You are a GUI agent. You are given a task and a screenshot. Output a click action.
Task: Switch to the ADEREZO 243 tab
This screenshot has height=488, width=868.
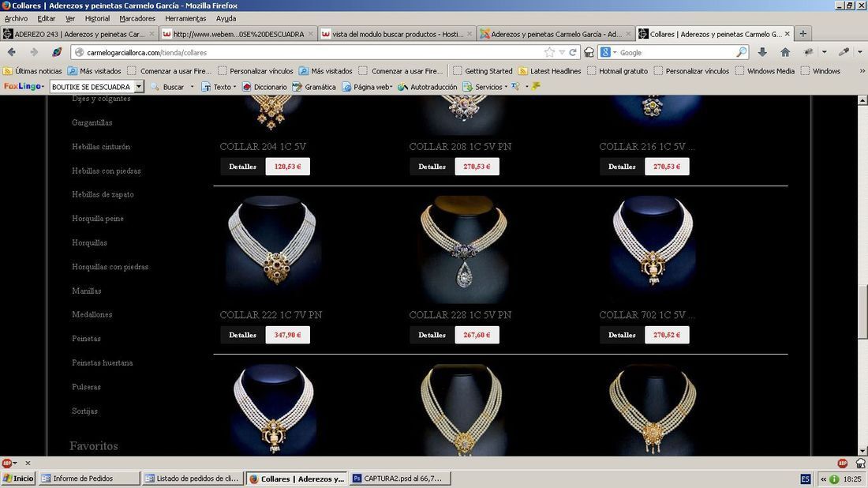point(79,34)
